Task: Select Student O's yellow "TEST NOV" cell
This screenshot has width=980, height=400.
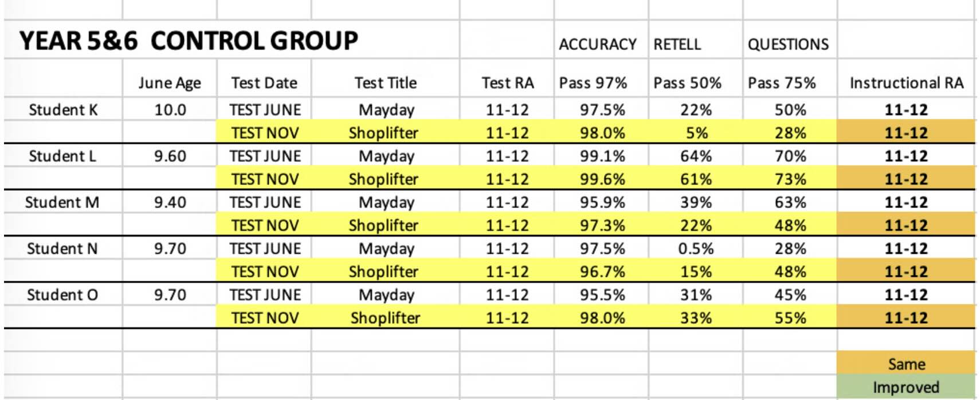Action: click(x=265, y=318)
